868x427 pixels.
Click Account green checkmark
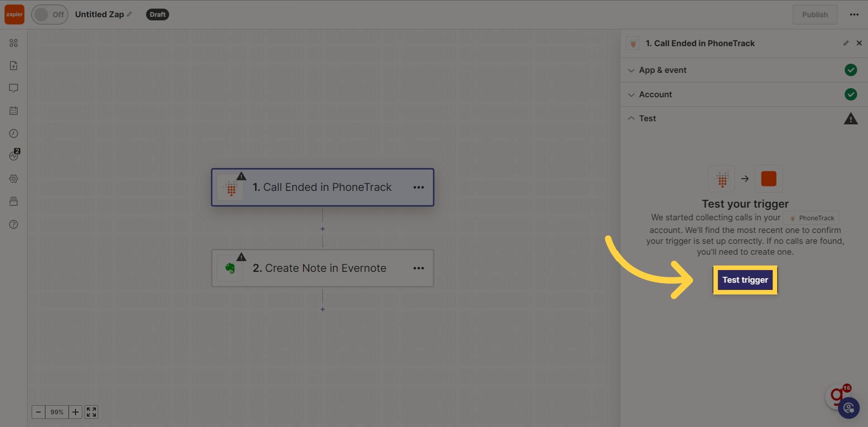[851, 95]
